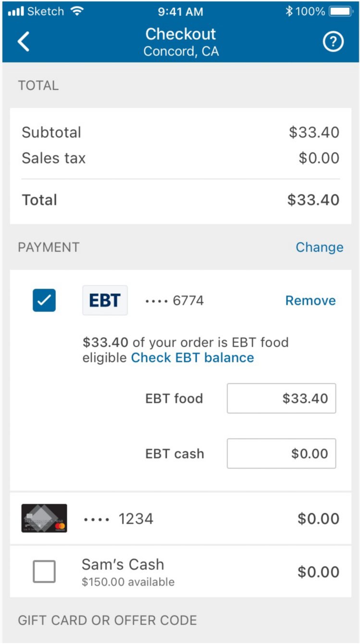
Task: Tap the Sam's Cash row label
Action: pyautogui.click(x=123, y=565)
